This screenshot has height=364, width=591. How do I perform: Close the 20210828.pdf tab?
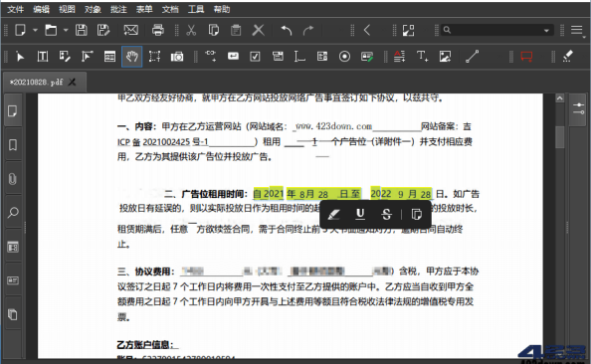click(x=72, y=82)
